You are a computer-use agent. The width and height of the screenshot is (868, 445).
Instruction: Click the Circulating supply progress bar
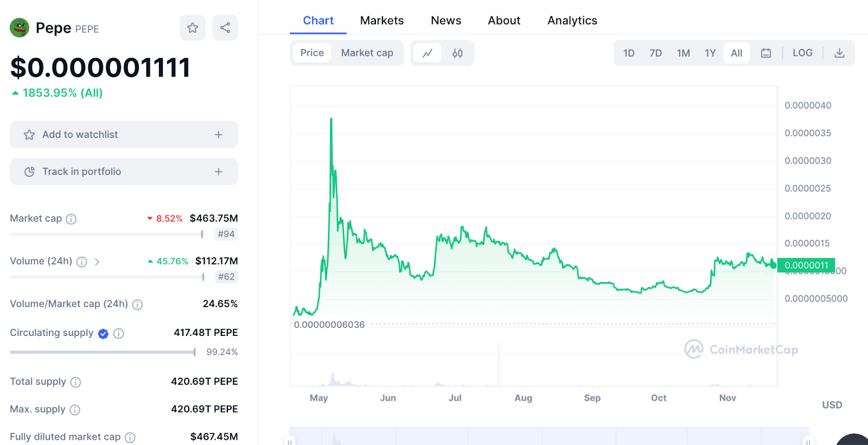pyautogui.click(x=103, y=352)
